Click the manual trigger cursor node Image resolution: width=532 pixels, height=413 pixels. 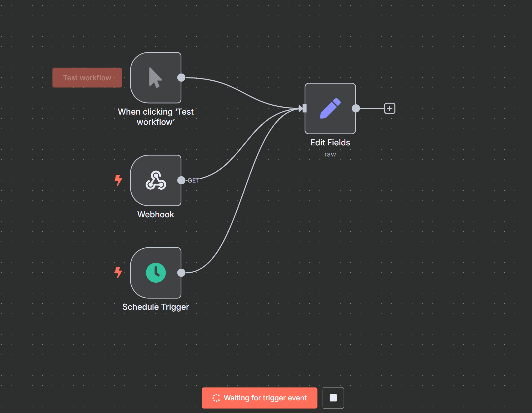(156, 78)
